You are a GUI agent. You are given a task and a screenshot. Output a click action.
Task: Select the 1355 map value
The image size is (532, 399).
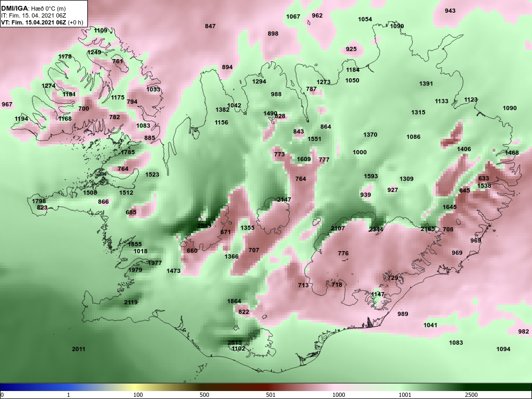tap(247, 228)
